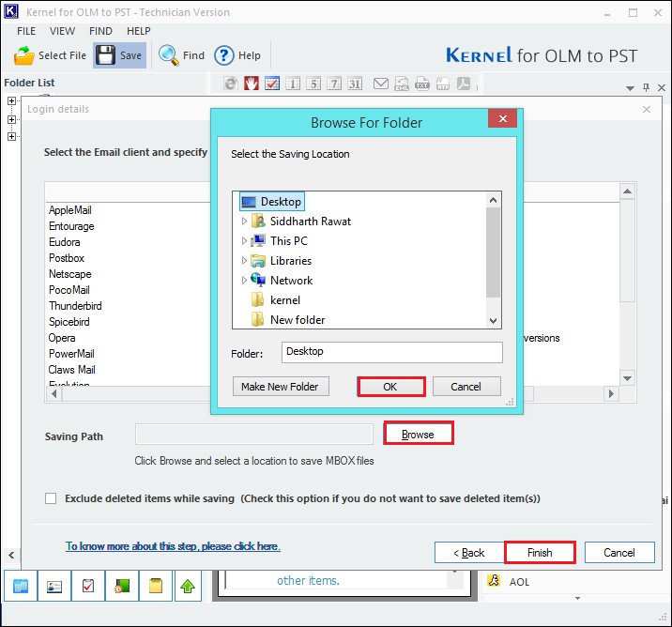672x627 pixels.
Task: Expand the Siddharth Rawat folder node
Action: (244, 222)
